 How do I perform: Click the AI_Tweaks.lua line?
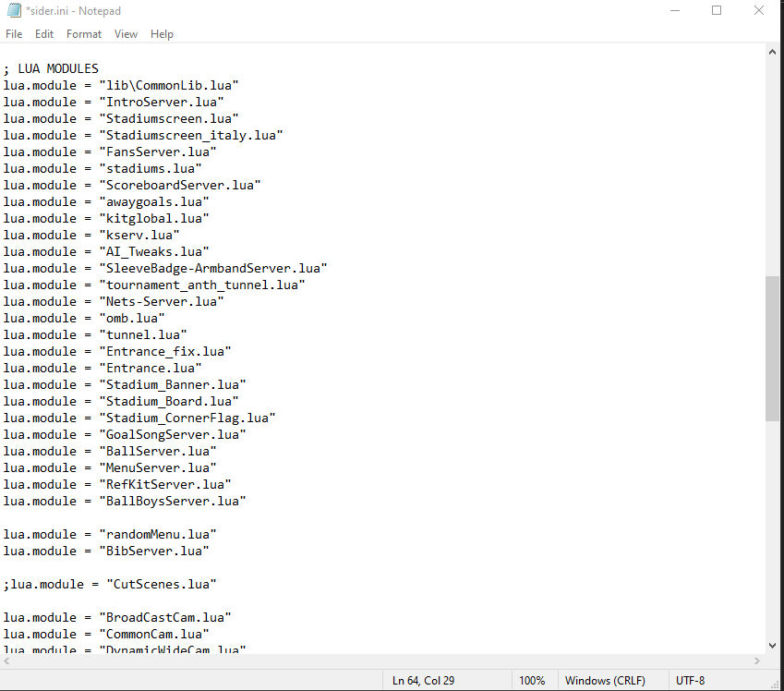pyautogui.click(x=106, y=251)
